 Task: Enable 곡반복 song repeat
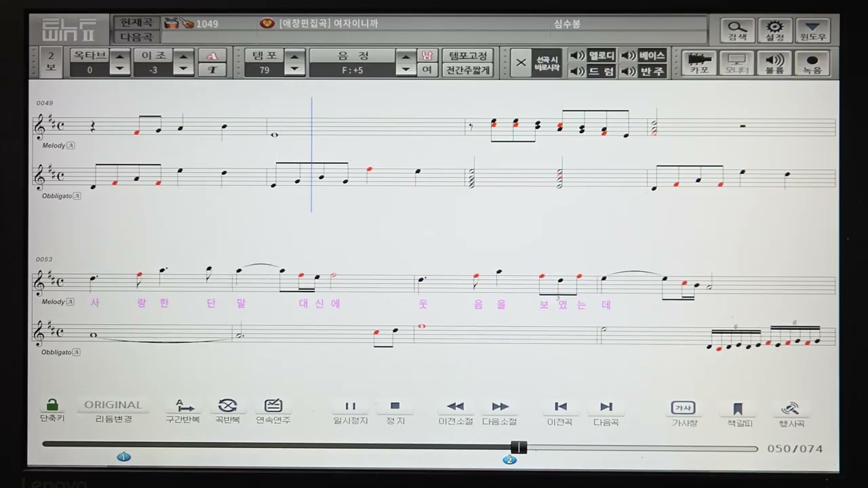228,411
